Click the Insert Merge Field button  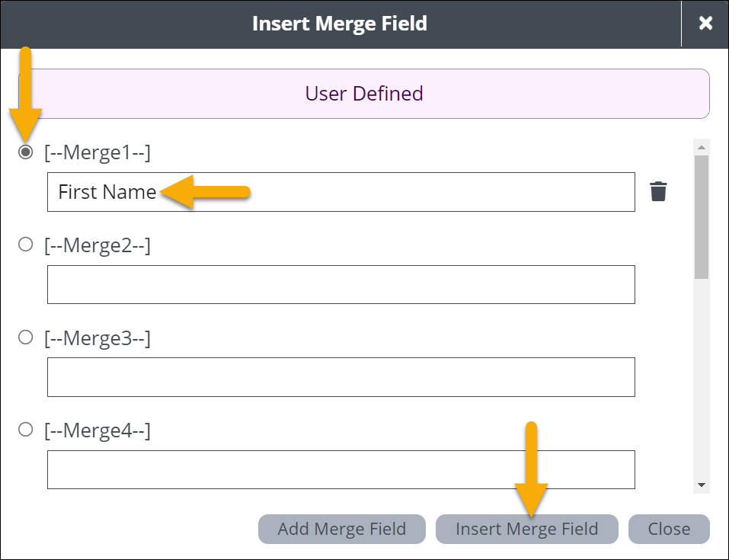526,529
